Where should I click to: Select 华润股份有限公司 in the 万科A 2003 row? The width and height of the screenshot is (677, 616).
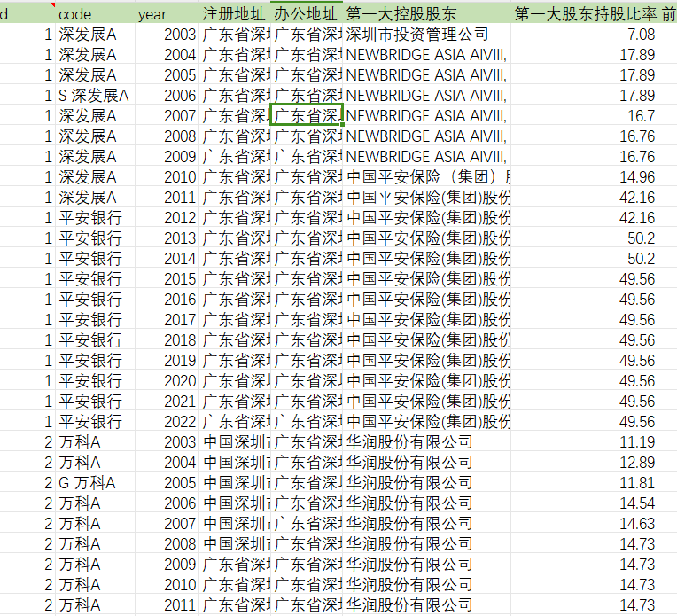pyautogui.click(x=426, y=442)
